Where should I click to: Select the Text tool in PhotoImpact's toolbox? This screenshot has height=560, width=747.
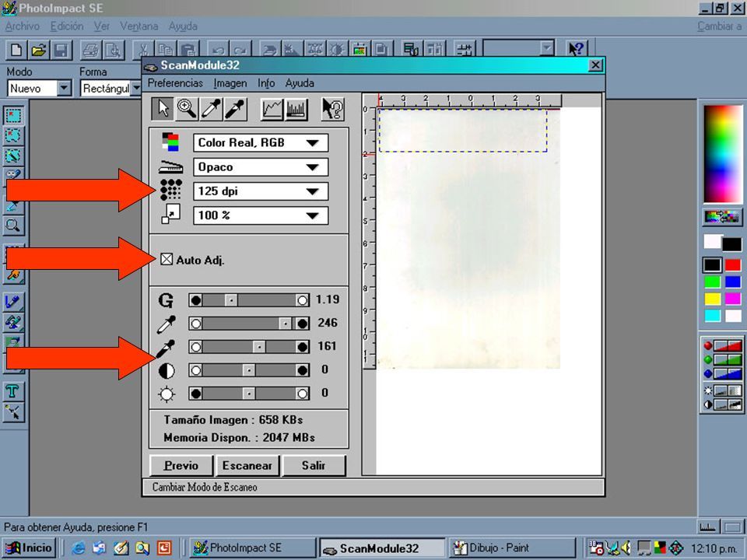(x=13, y=392)
